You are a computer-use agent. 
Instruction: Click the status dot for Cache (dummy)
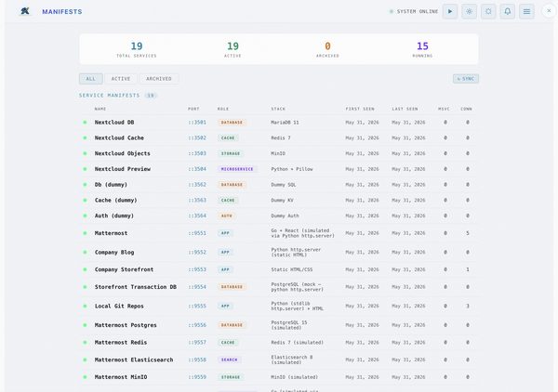pyautogui.click(x=85, y=201)
